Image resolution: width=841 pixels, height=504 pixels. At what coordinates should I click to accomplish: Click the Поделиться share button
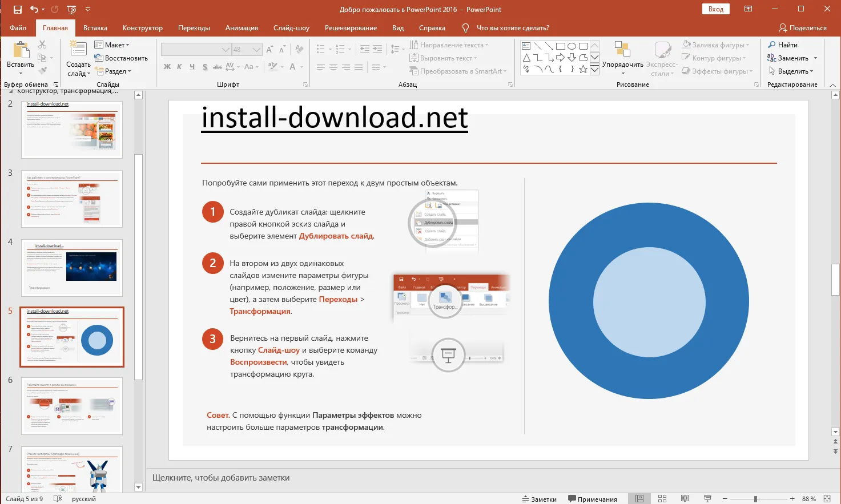pos(802,28)
